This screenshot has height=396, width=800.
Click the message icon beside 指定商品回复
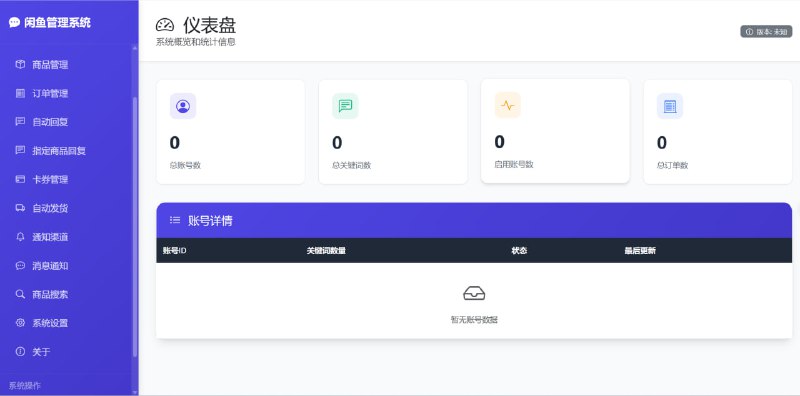tap(20, 150)
